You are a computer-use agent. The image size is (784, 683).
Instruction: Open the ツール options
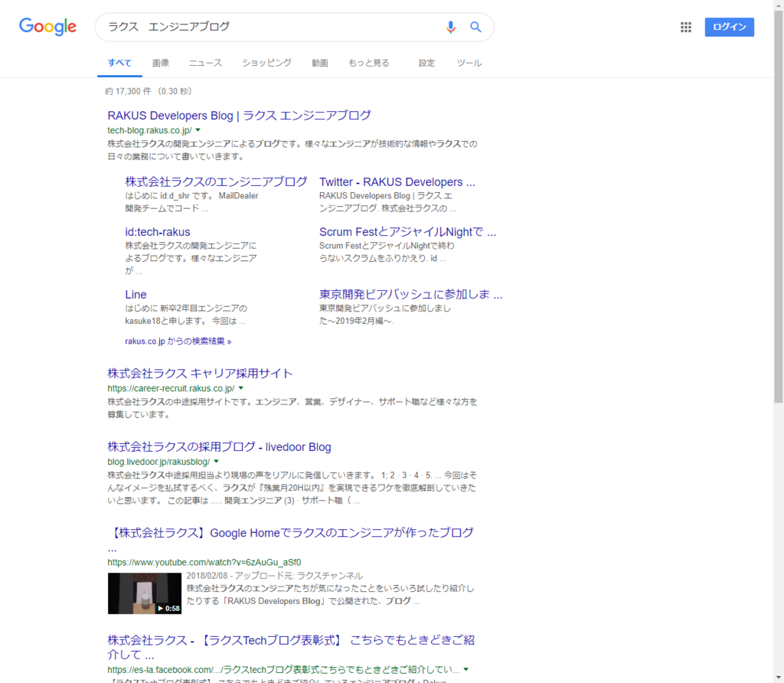469,63
